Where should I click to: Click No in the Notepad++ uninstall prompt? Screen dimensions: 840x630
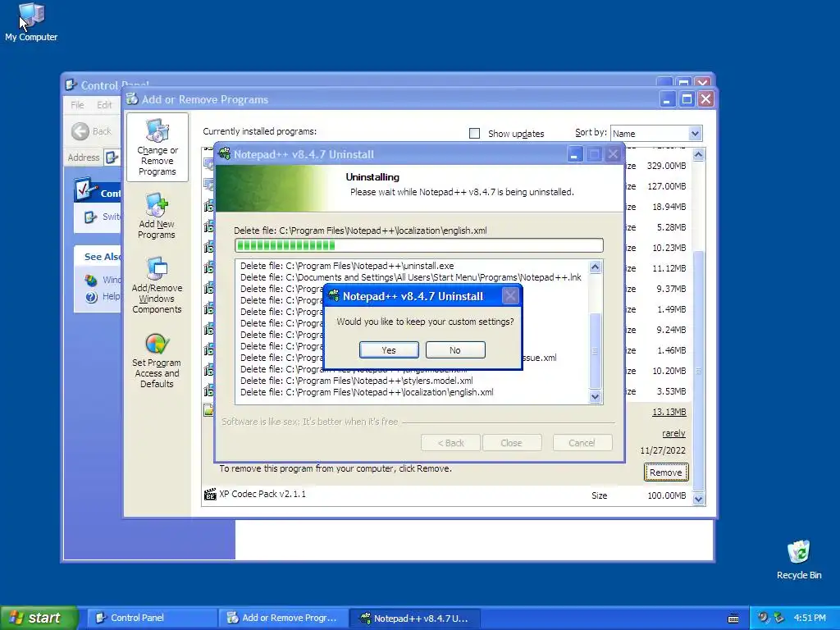(455, 349)
